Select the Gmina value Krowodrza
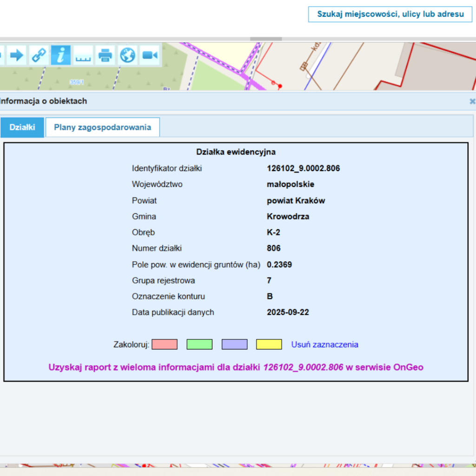 [288, 217]
